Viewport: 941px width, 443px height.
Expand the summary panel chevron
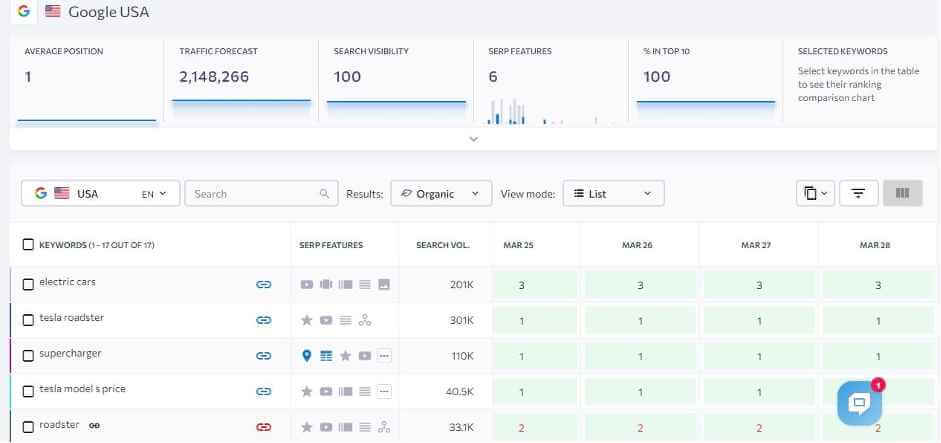(x=474, y=139)
